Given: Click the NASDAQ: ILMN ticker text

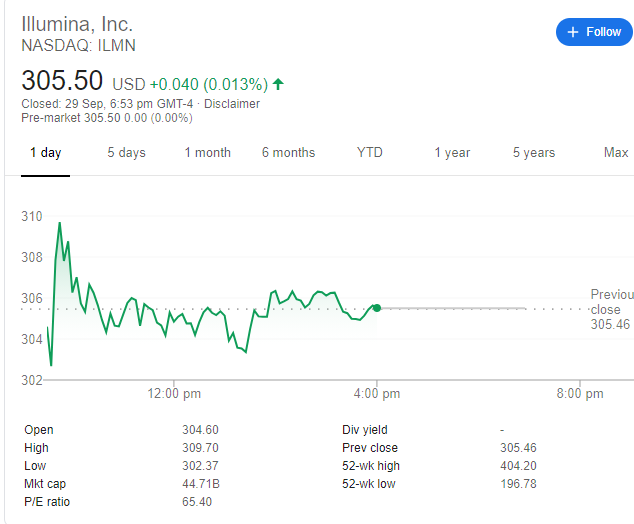Looking at the screenshot, I should (x=78, y=46).
